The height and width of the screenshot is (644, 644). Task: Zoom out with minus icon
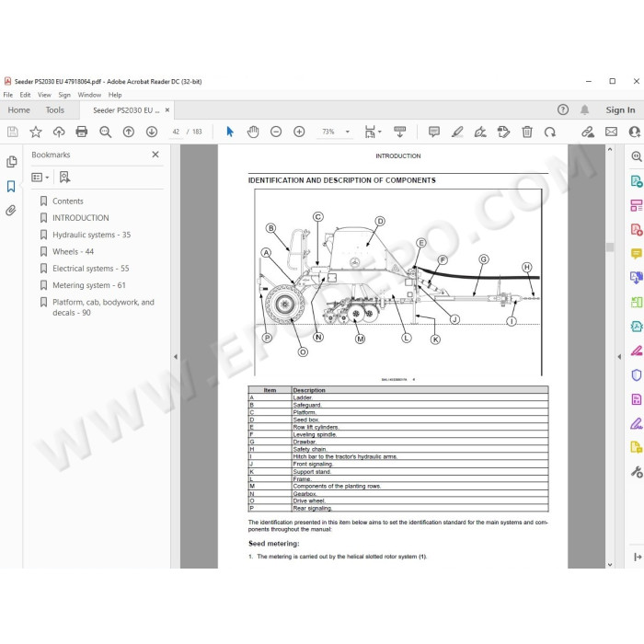(276, 132)
